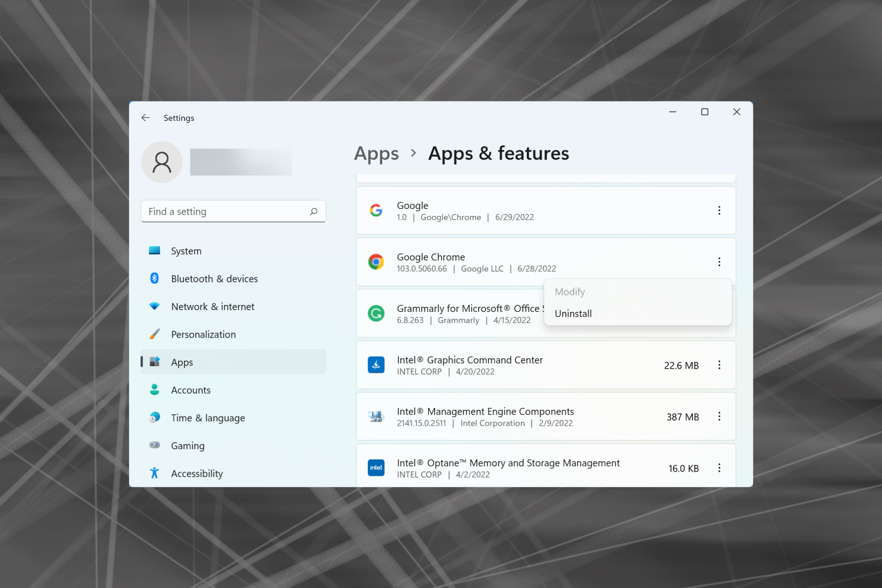Click the System monitor icon

pyautogui.click(x=154, y=250)
